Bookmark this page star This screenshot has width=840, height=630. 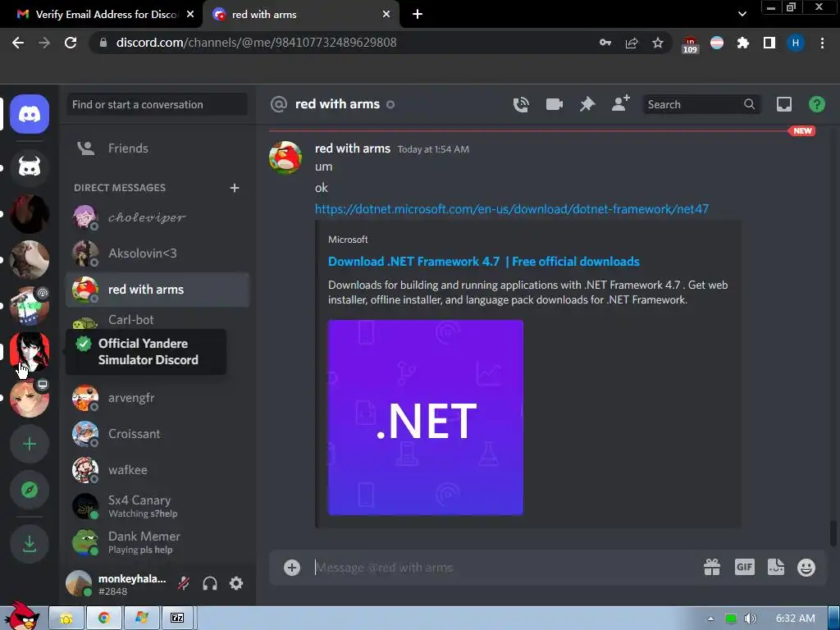pos(658,43)
